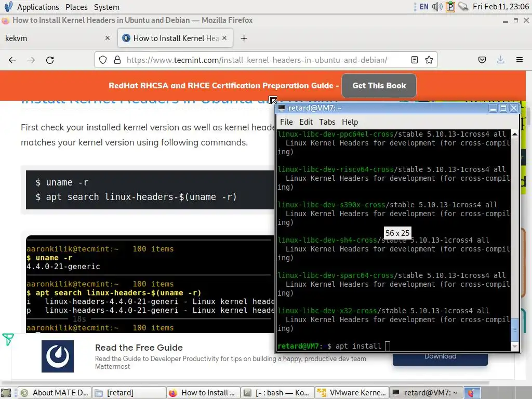532x399 pixels.
Task: Open the tracking protection shield icon
Action: point(103,60)
